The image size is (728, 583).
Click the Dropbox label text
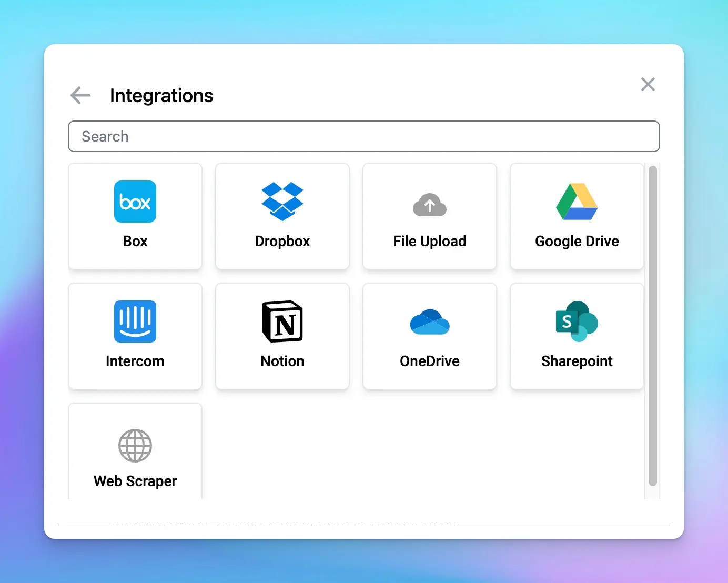pyautogui.click(x=282, y=241)
